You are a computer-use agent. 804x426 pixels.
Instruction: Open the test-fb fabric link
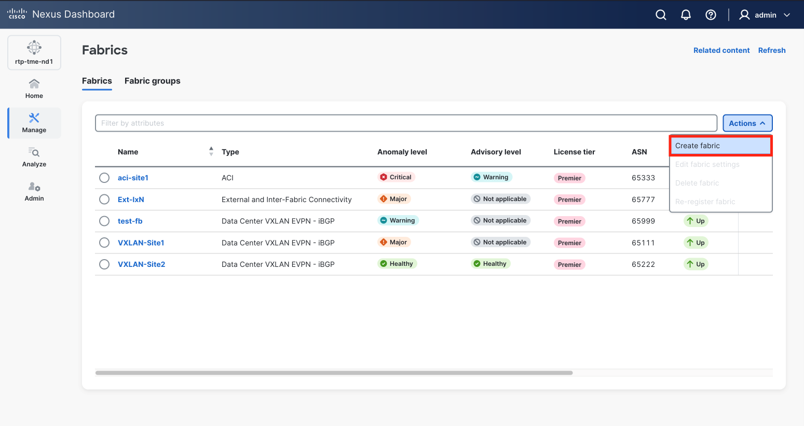130,221
